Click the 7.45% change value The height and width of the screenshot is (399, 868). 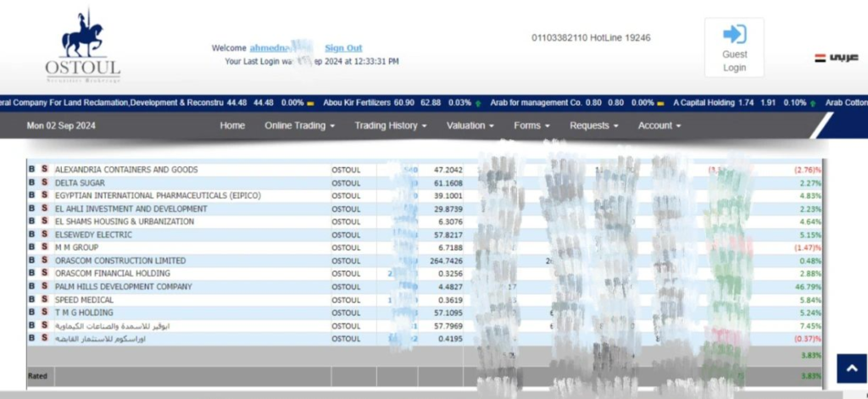pyautogui.click(x=812, y=326)
